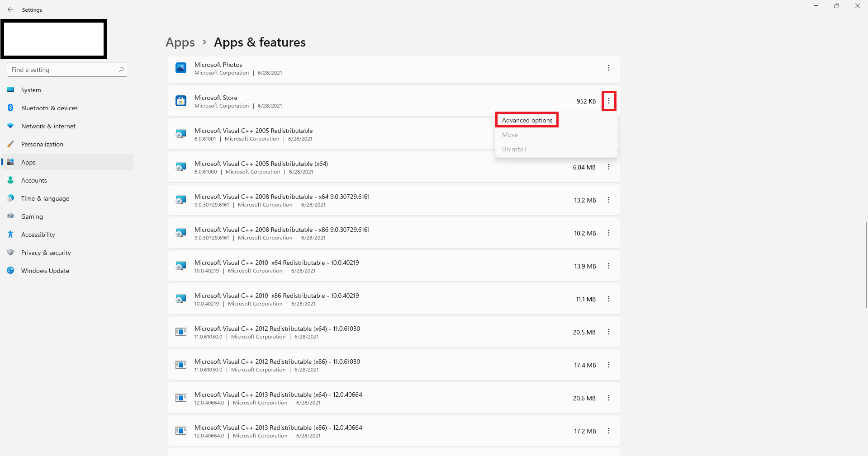Open three-dot menu for Microsoft Store

click(x=609, y=101)
